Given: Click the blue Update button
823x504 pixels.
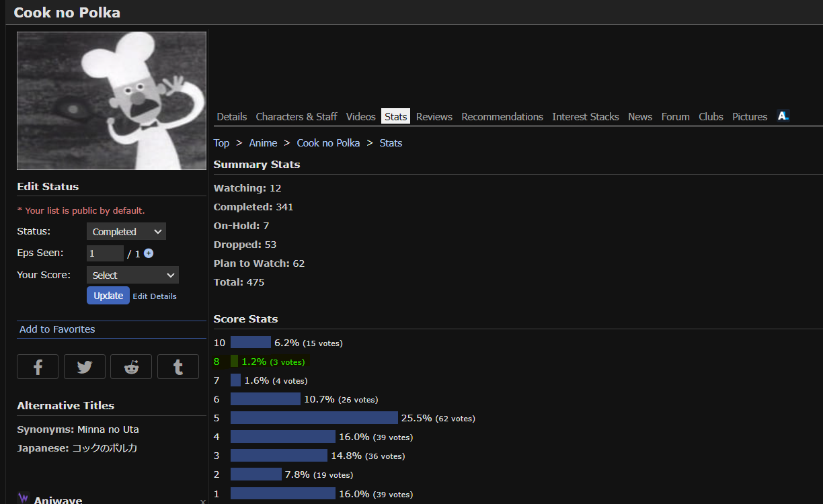Looking at the screenshot, I should pos(108,296).
